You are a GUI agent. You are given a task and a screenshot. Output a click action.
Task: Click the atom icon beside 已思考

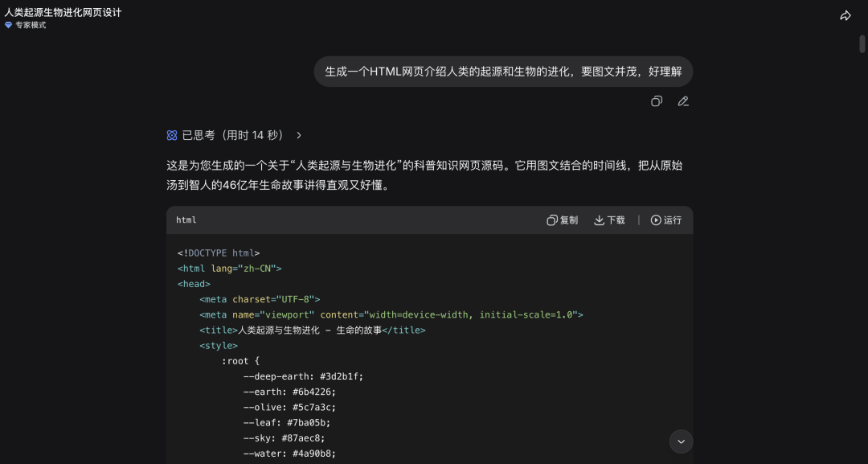pyautogui.click(x=172, y=135)
